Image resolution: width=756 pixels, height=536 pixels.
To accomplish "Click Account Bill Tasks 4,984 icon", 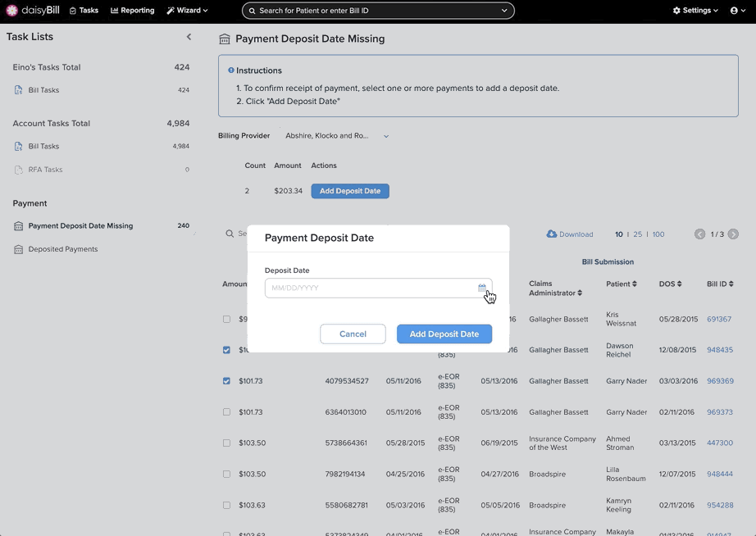I will tap(18, 146).
